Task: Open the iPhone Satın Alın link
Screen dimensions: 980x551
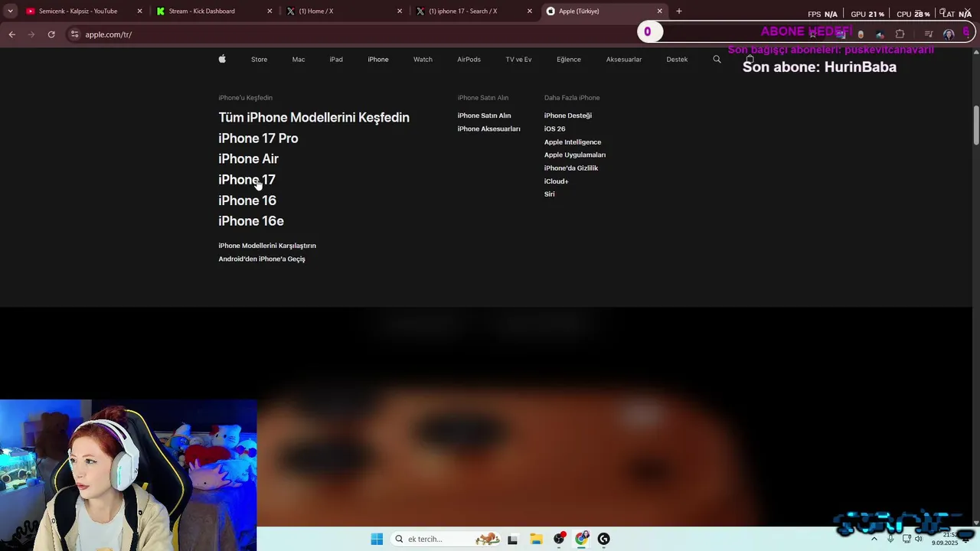Action: click(484, 116)
